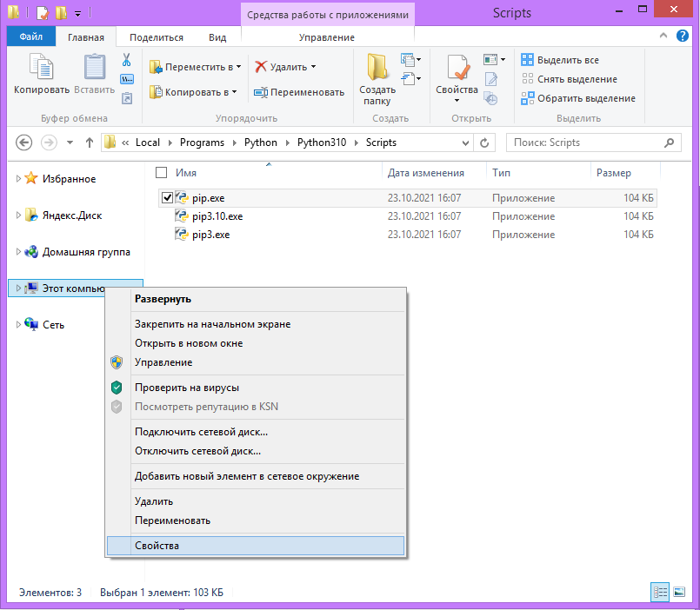
Task: Click the red X Delete (Удалить) icon
Action: [x=261, y=67]
